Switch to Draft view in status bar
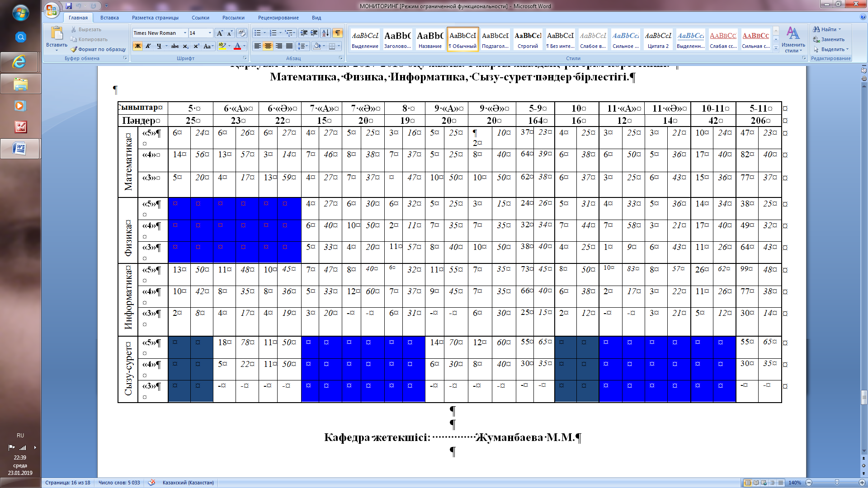This screenshot has height=488, width=868. tap(780, 483)
